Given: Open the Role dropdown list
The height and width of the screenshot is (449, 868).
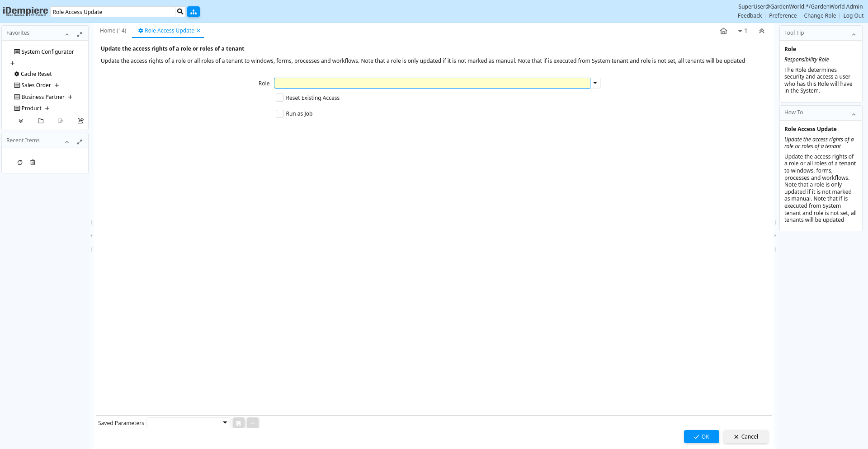Looking at the screenshot, I should tap(595, 83).
